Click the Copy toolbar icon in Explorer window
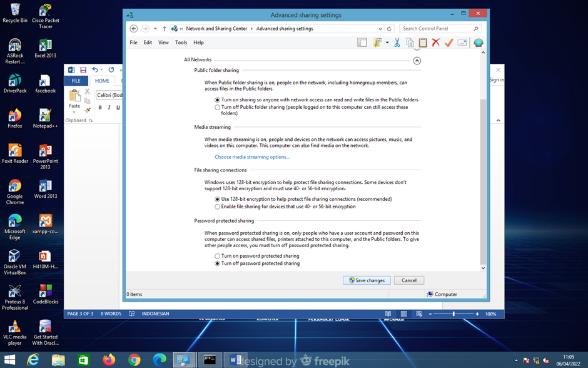 coord(410,43)
